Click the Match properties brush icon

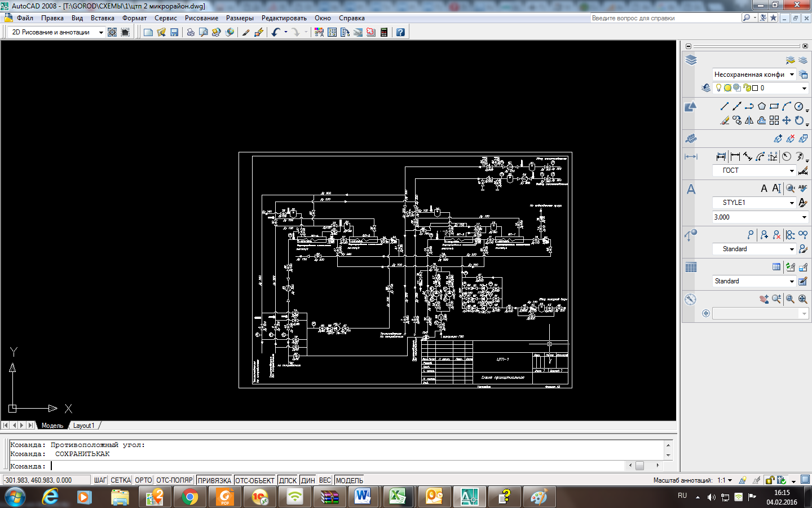tap(246, 32)
